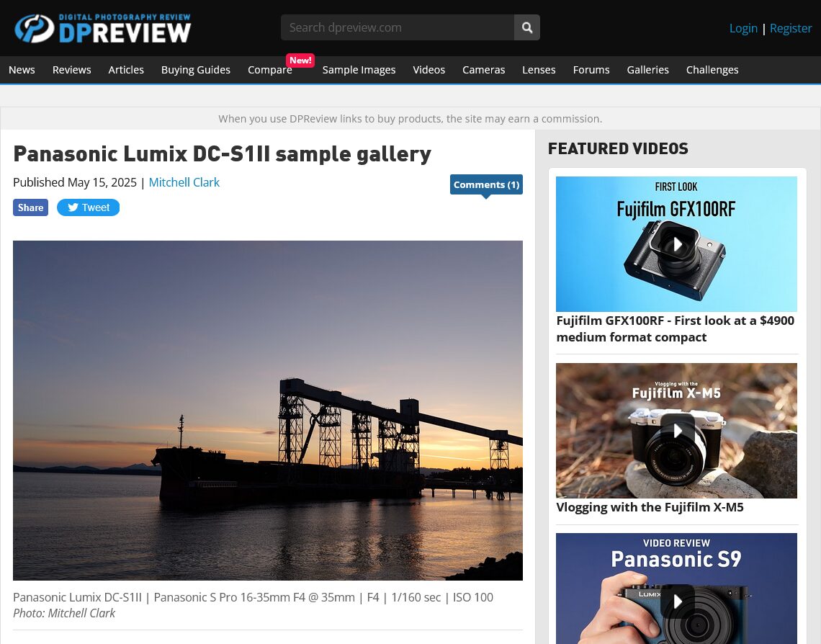Open the DPReview logo home link
Viewport: 821px width, 644px height.
tap(102, 28)
